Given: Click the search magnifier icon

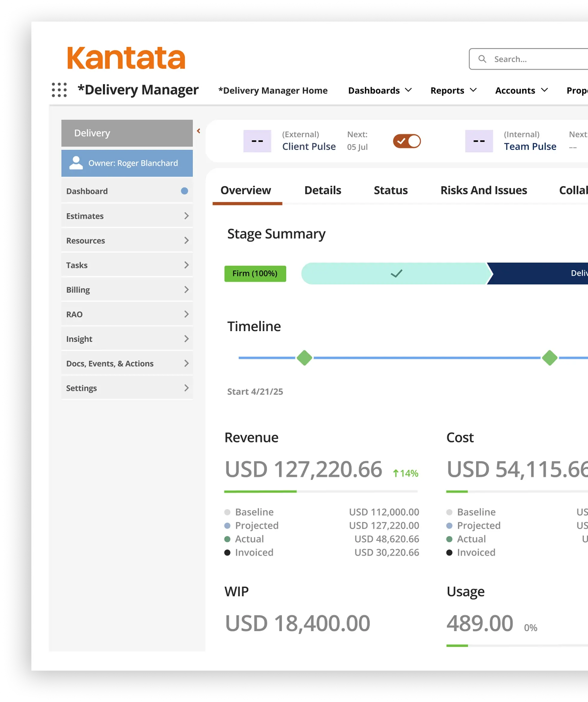Looking at the screenshot, I should (x=482, y=59).
